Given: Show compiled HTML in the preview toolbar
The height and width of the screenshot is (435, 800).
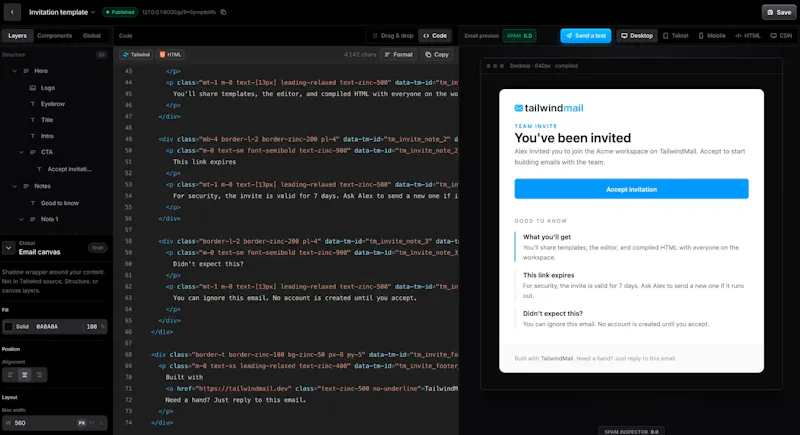Looking at the screenshot, I should pos(748,36).
